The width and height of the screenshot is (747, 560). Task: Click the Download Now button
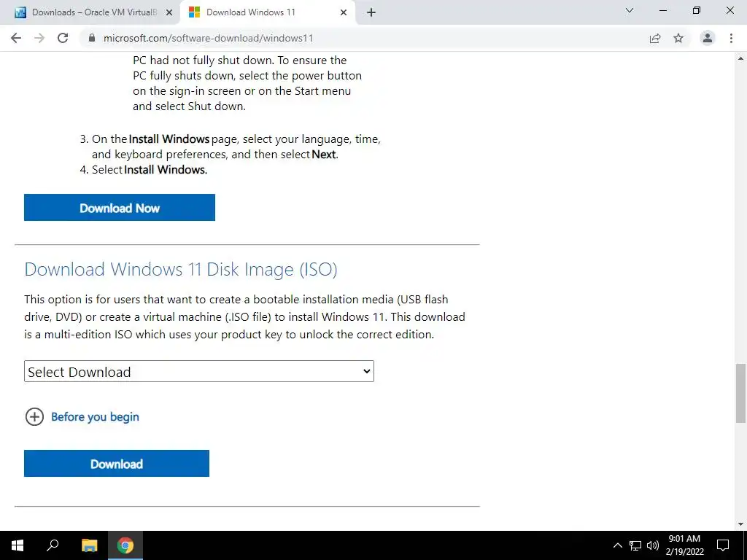(x=120, y=208)
